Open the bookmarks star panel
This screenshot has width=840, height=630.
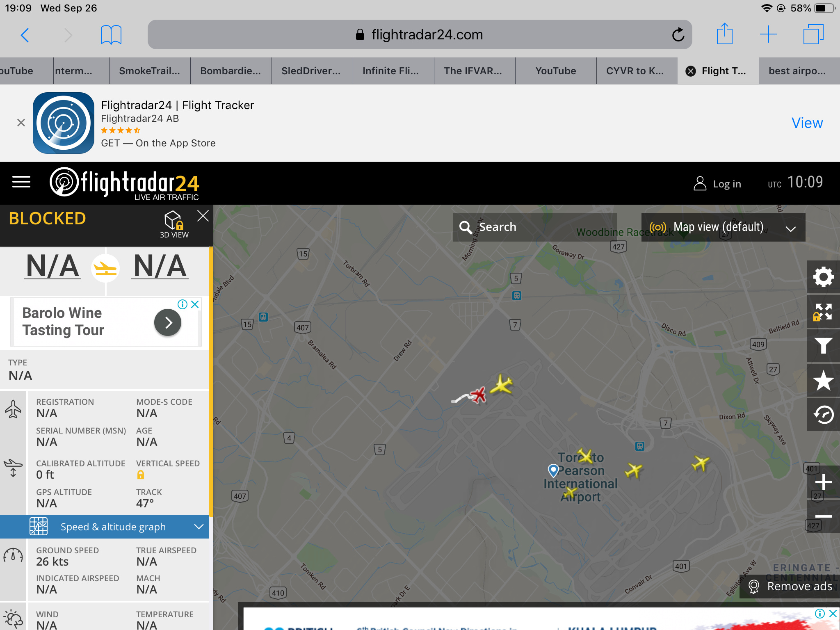pos(823,381)
